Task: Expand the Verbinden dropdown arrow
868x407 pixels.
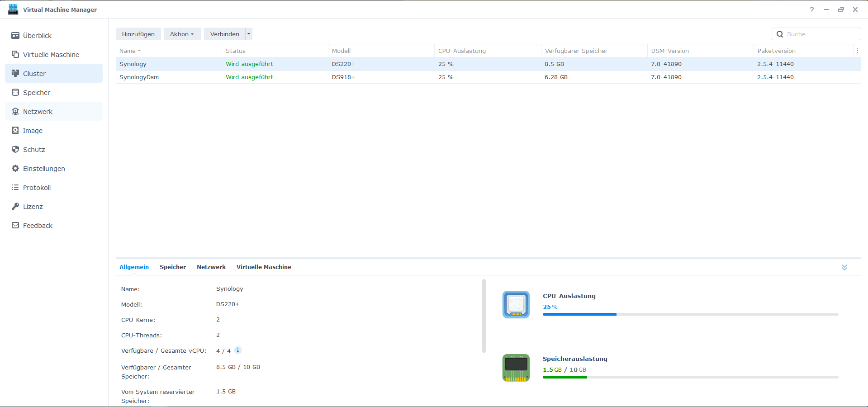Action: pos(249,34)
